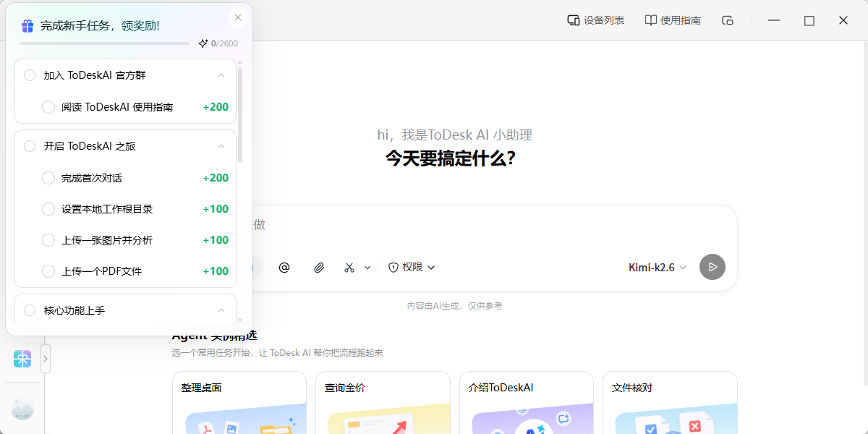Open the 使用指南 user guide
The width and height of the screenshot is (868, 434).
(x=673, y=20)
